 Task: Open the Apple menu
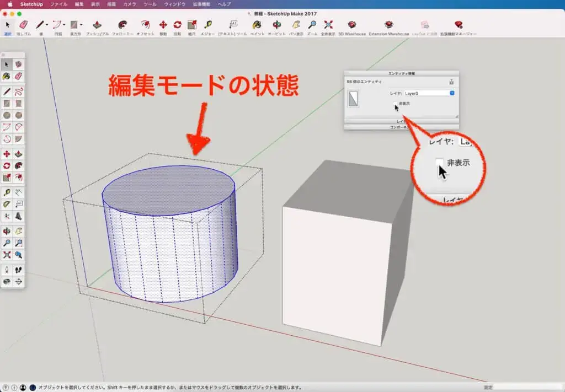click(10, 4)
